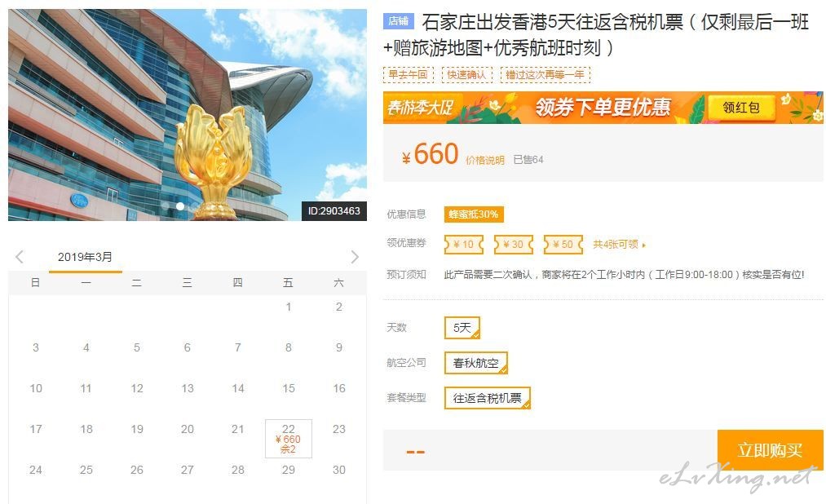Image resolution: width=826 pixels, height=504 pixels.
Task: Click the 快速确认 tag label
Action: (466, 75)
